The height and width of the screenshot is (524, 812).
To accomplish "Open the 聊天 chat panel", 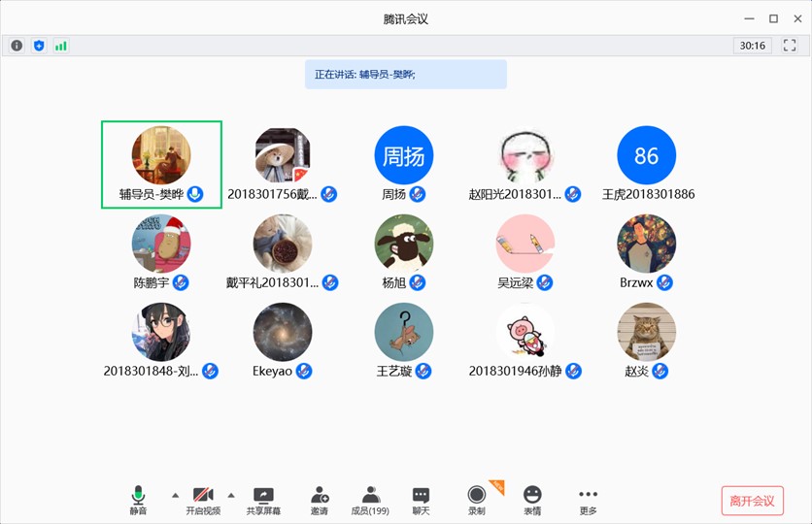I will tap(421, 500).
